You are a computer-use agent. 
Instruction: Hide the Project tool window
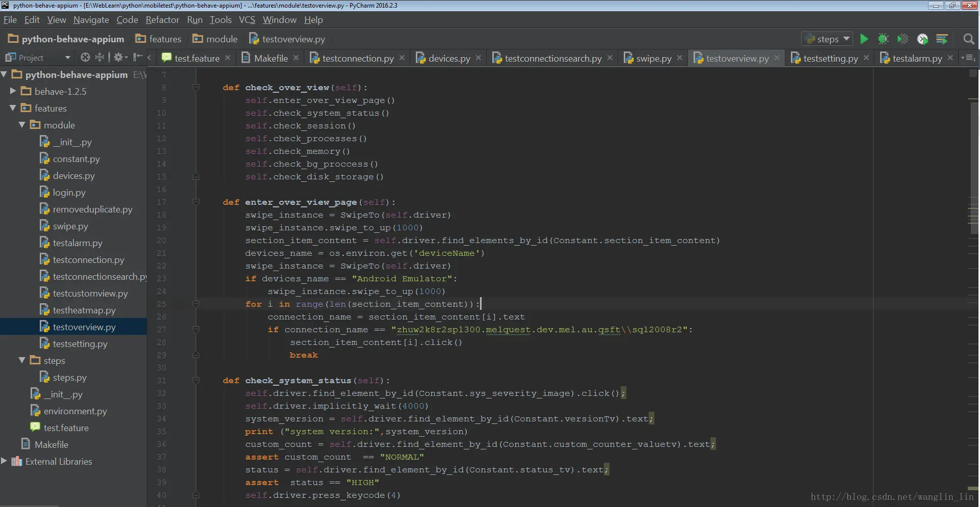(x=137, y=58)
